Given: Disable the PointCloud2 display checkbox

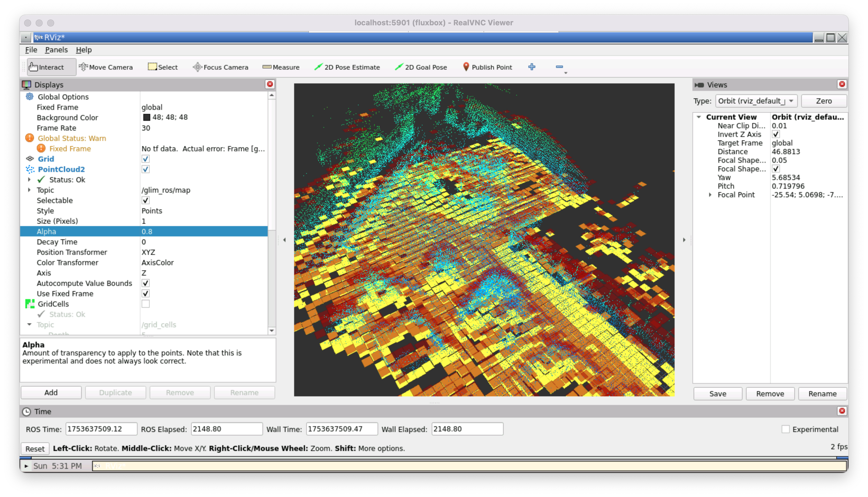Looking at the screenshot, I should (145, 169).
